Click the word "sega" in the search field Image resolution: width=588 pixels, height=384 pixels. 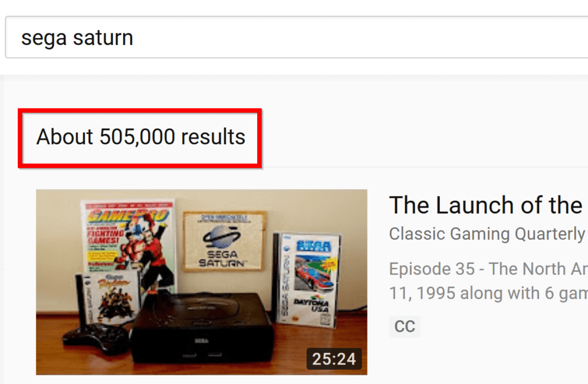pyautogui.click(x=44, y=39)
